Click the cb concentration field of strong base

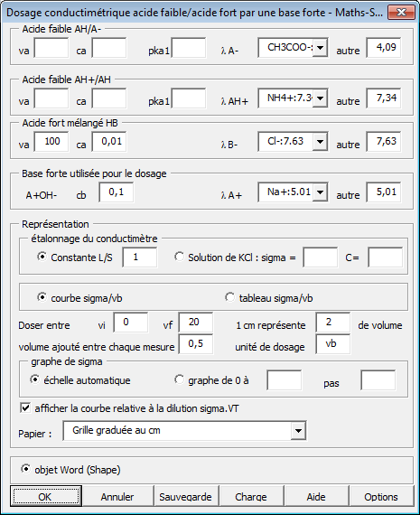117,192
